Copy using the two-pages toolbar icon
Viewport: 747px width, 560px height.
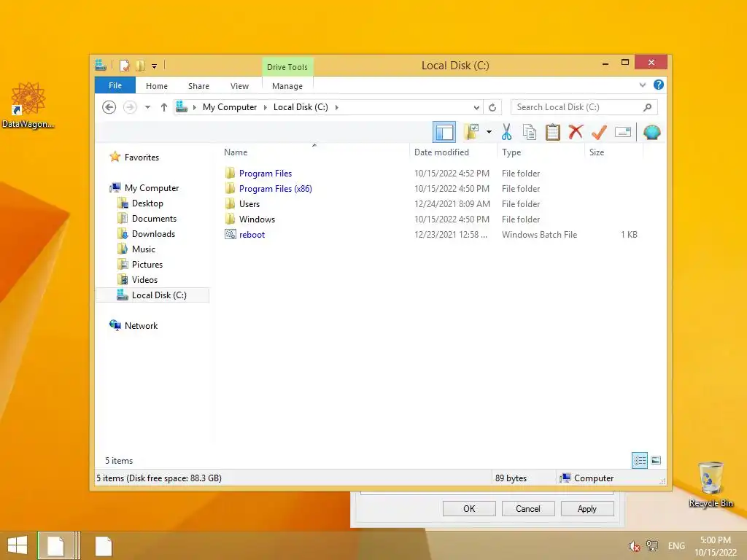(x=530, y=132)
